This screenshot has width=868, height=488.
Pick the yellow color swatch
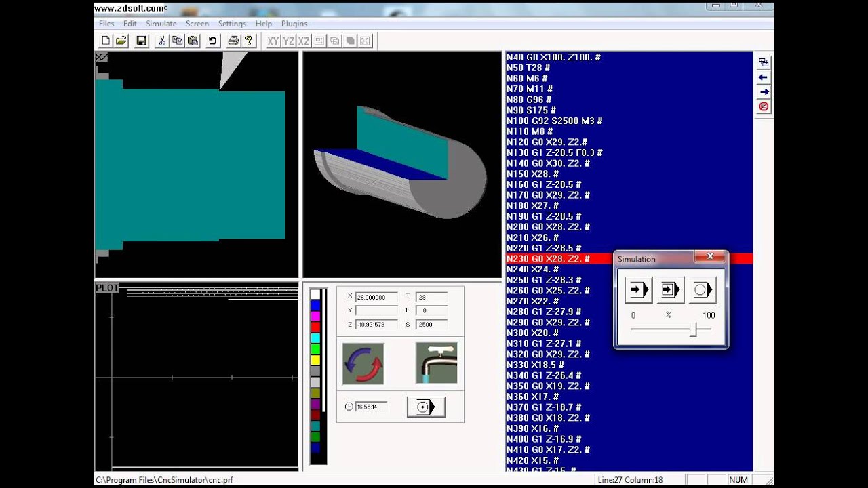coord(315,360)
